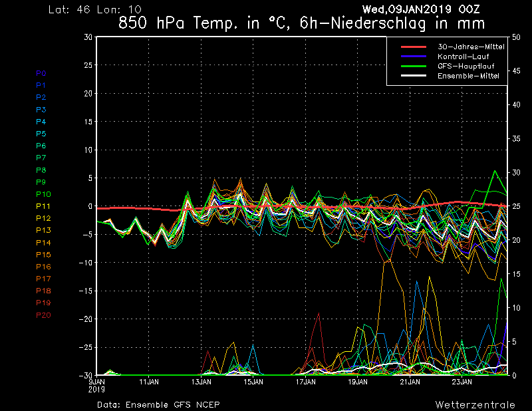
Task: Click the red 30-Jahres-Mittel legend line
Action: (x=414, y=47)
